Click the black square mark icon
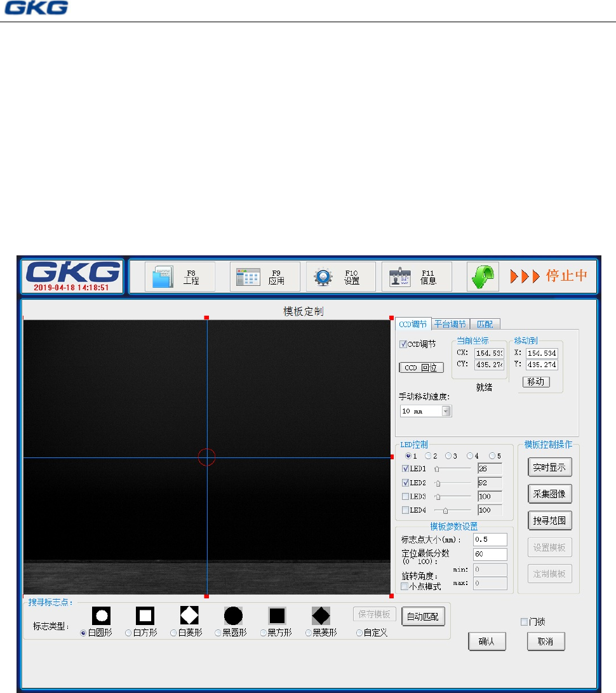The height and width of the screenshot is (693, 616). click(277, 616)
